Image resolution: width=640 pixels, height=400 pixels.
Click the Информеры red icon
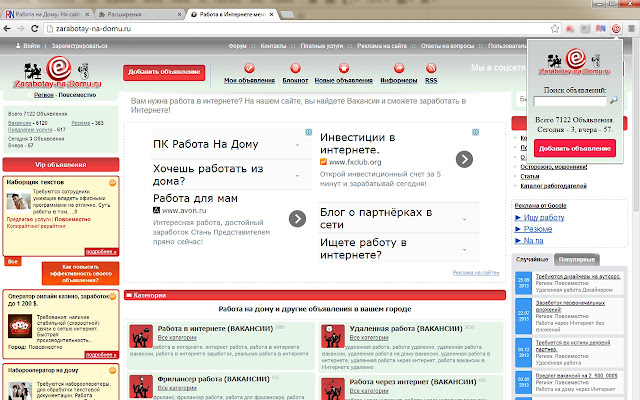[399, 68]
